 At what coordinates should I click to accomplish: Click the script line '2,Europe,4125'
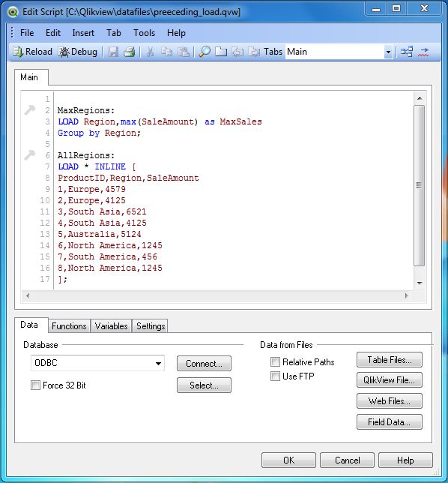[x=91, y=200]
